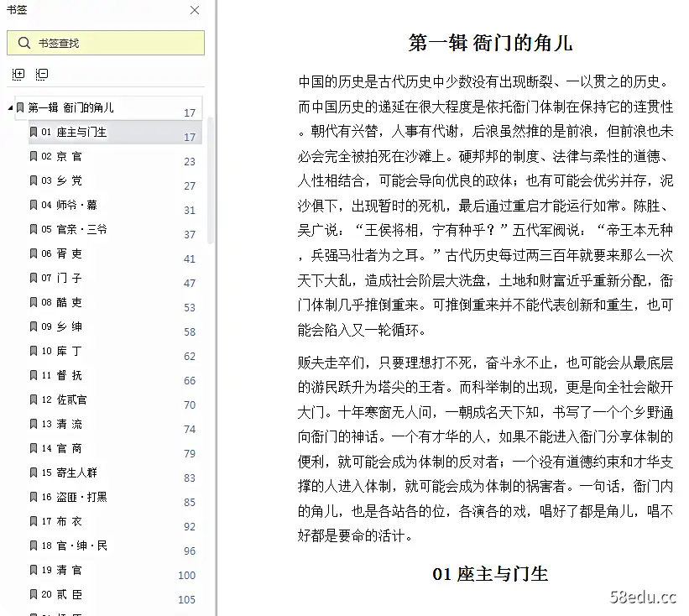The height and width of the screenshot is (616, 689).
Task: Jump to bookmark 07 门子
Action: click(x=115, y=278)
